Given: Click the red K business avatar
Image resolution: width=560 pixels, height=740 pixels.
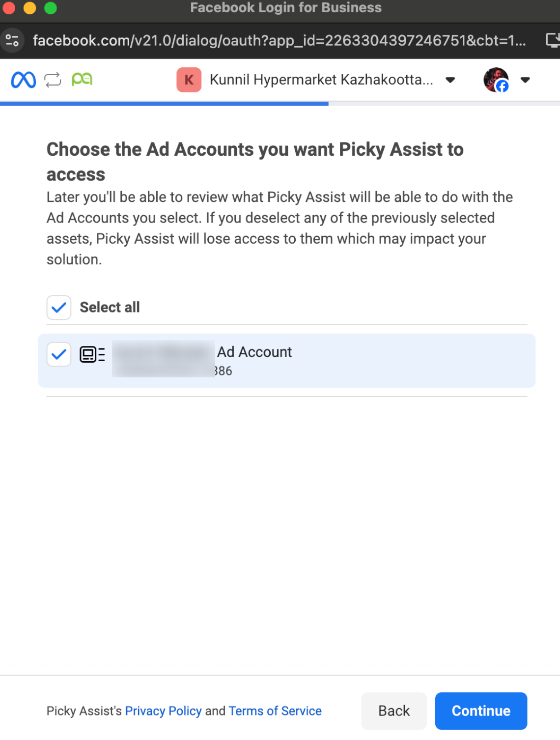Looking at the screenshot, I should point(189,80).
